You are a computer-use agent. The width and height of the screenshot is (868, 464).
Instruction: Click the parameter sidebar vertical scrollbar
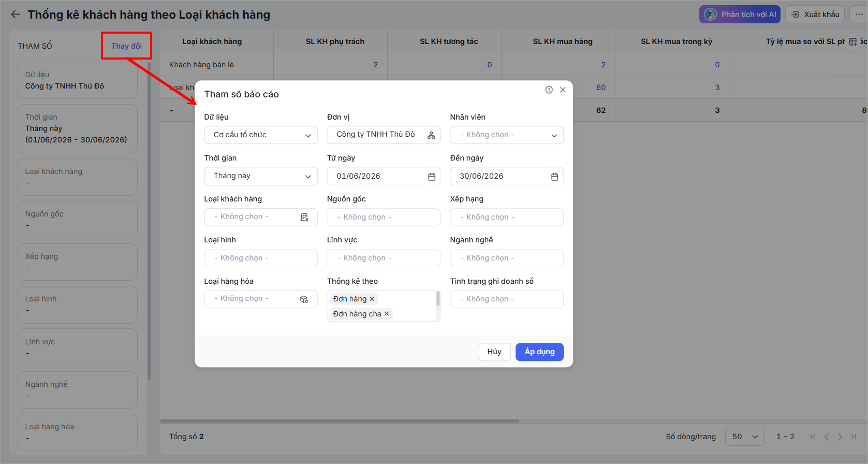tap(149, 221)
